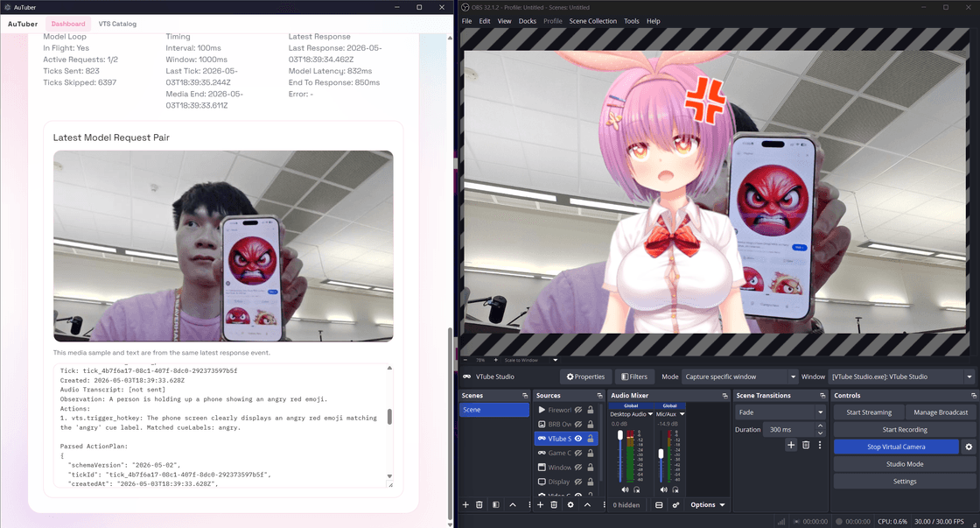Toggle Desktop Audio monitoring headphone icon

coord(637,489)
